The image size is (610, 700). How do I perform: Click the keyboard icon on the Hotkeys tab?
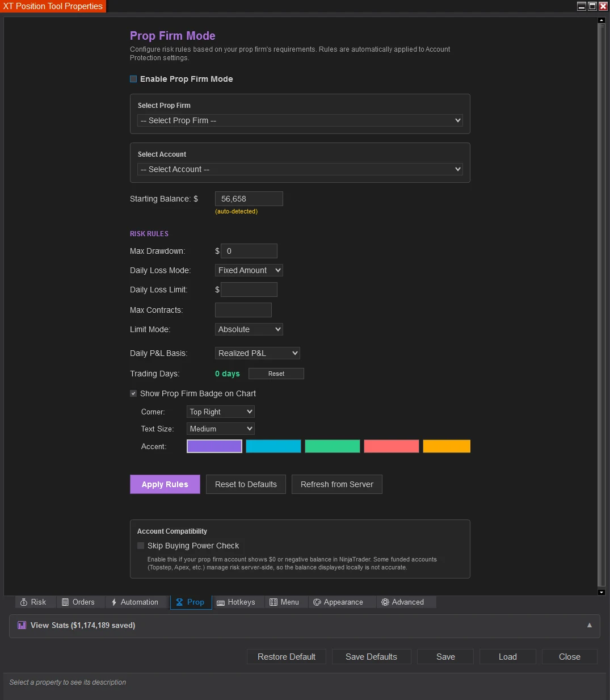coord(220,602)
